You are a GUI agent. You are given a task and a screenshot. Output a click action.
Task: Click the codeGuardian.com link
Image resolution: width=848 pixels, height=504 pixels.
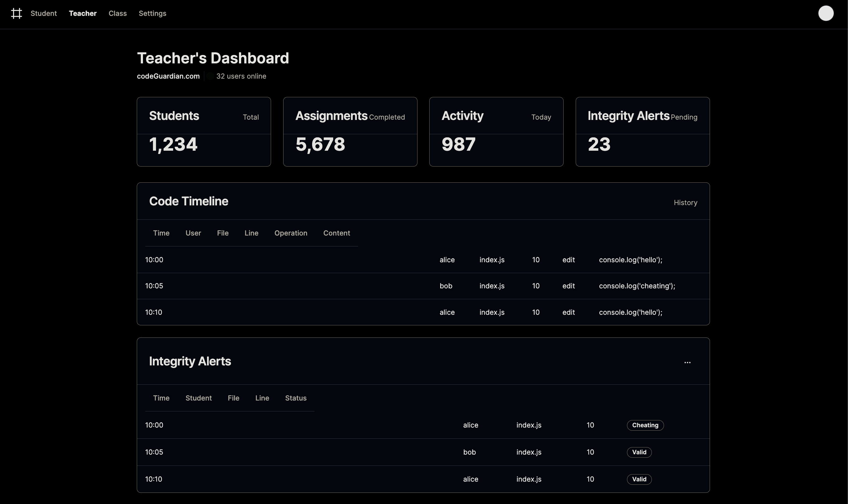pos(168,76)
